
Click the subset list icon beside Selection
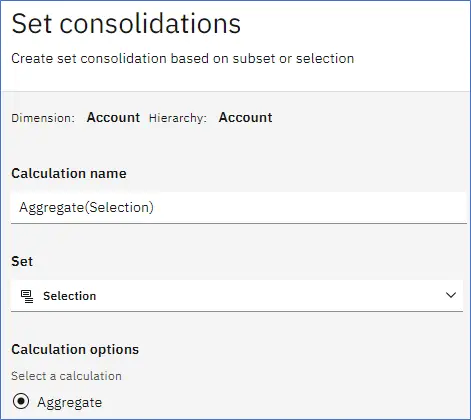click(x=27, y=296)
